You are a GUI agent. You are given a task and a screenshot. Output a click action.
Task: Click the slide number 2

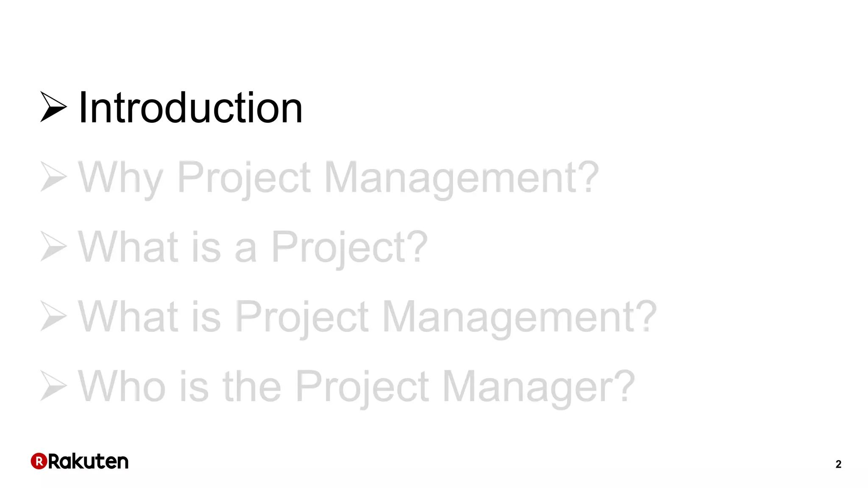tap(838, 464)
